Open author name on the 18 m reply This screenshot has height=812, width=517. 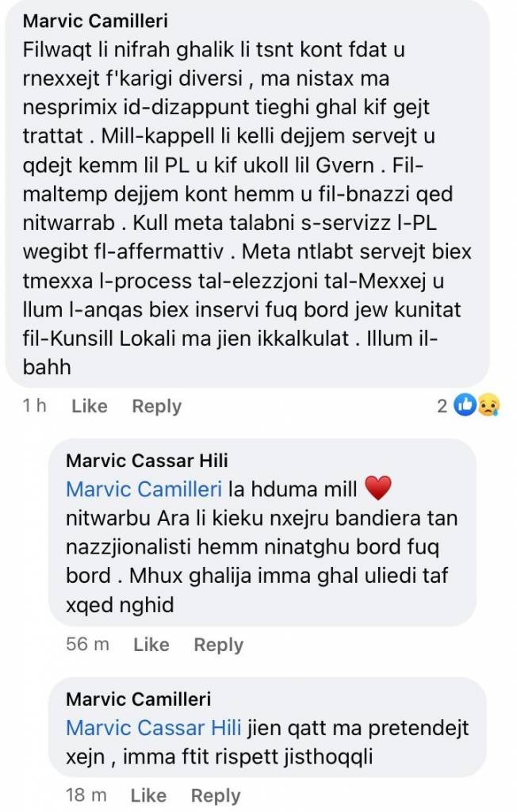[138, 699]
